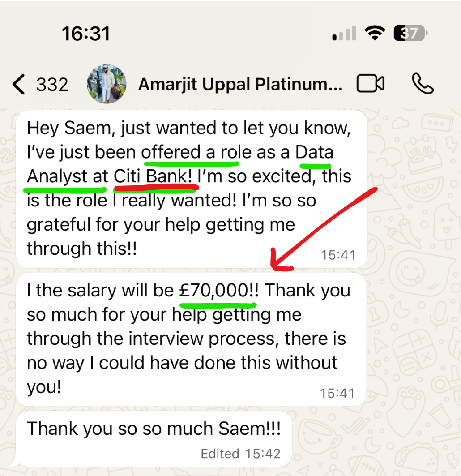Click the red arrow annotation
The width and height of the screenshot is (461, 476).
(323, 229)
